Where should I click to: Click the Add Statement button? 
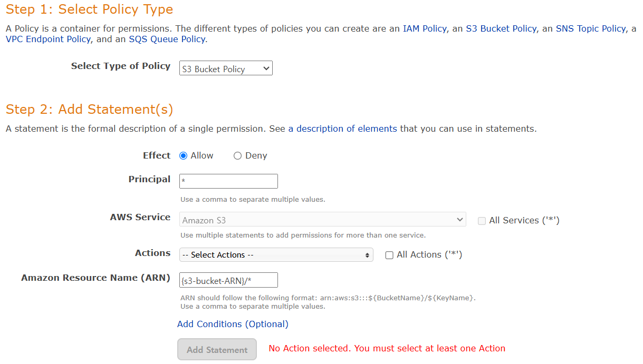click(x=217, y=350)
